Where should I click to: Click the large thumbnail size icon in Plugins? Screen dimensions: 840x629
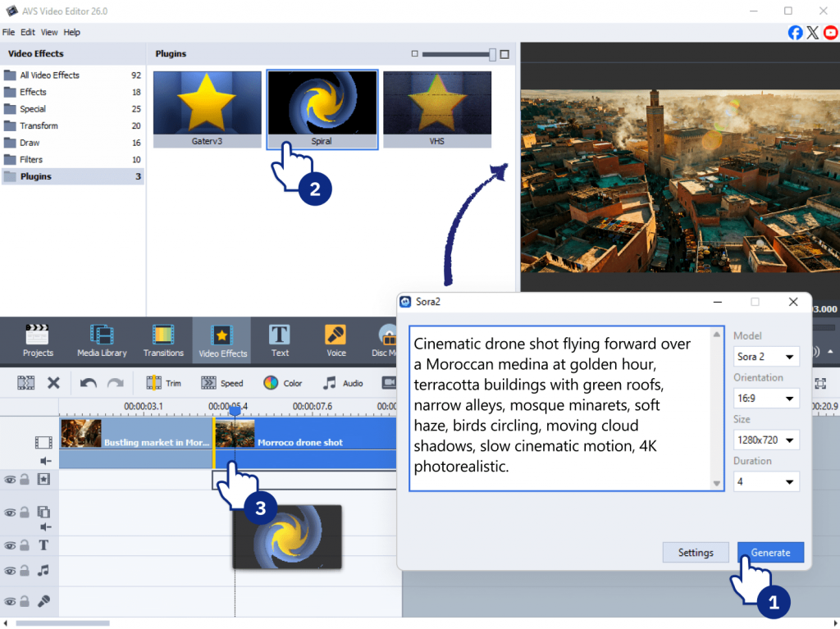pos(504,54)
